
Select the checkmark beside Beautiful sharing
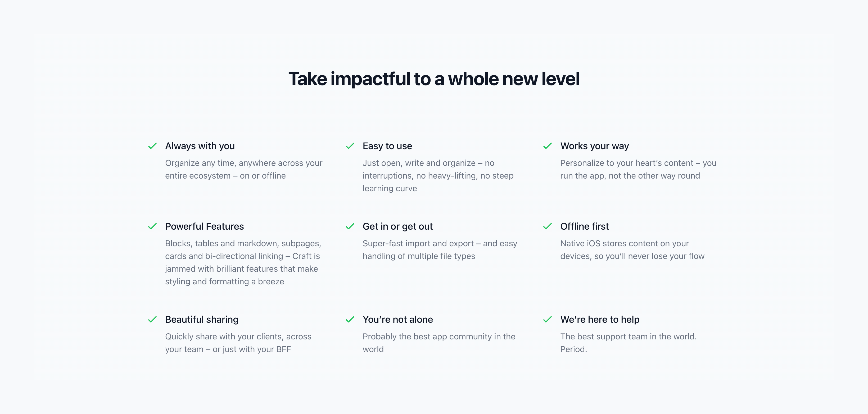click(152, 319)
